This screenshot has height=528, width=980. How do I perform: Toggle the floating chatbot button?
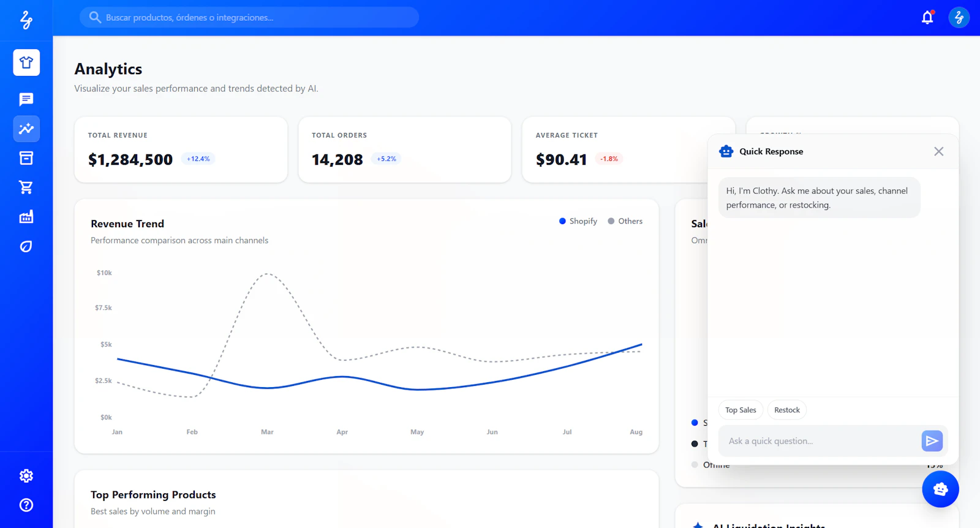tap(940, 489)
